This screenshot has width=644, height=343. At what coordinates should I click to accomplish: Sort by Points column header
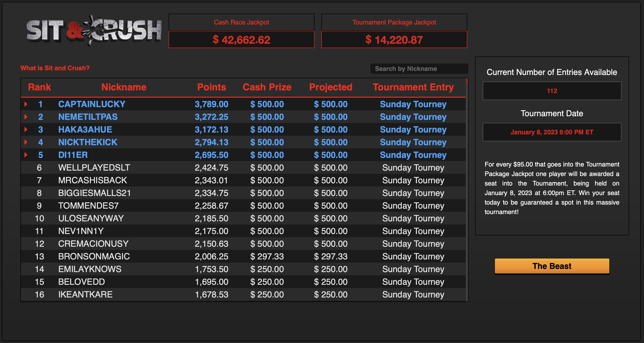click(211, 87)
